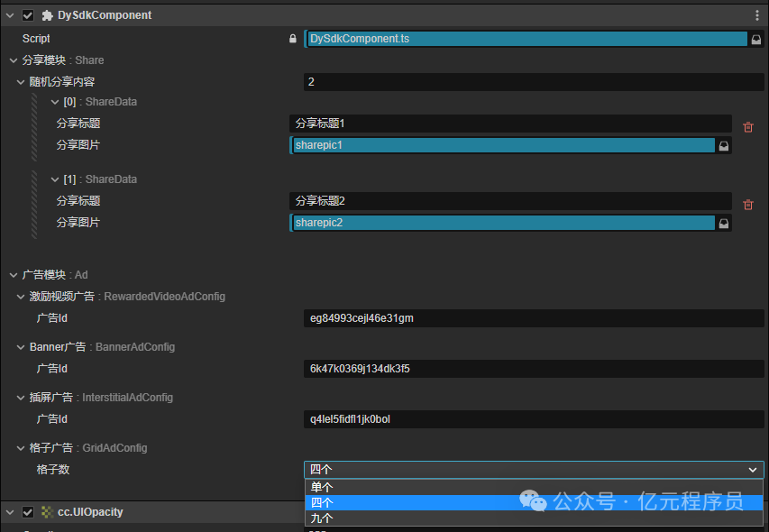Collapse the 广告模块 Ad section
The width and height of the screenshot is (769, 532).
click(14, 275)
